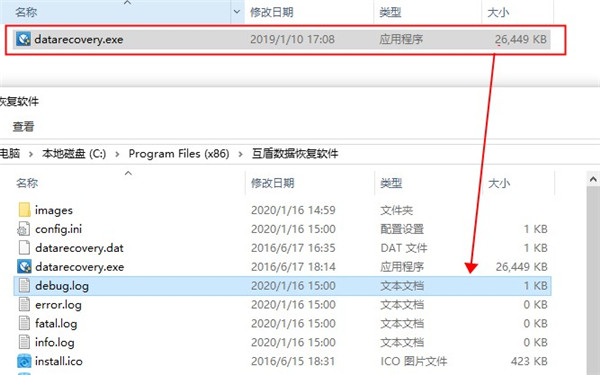This screenshot has height=375, width=600.
Task: Click the config.ini file icon
Action: coord(24,229)
